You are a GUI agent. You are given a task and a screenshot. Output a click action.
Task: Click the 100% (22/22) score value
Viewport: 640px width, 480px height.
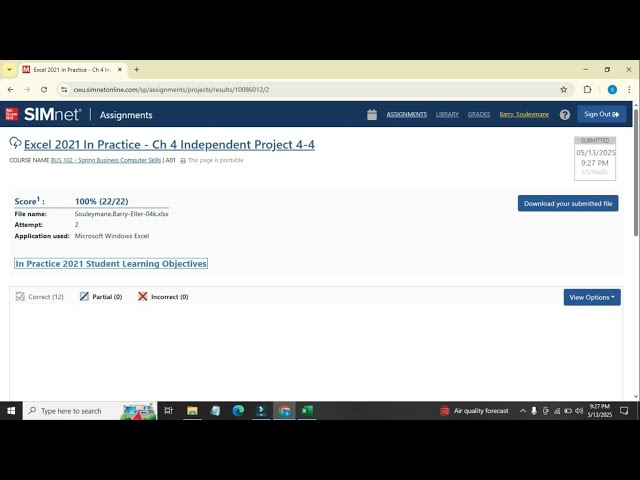(102, 201)
